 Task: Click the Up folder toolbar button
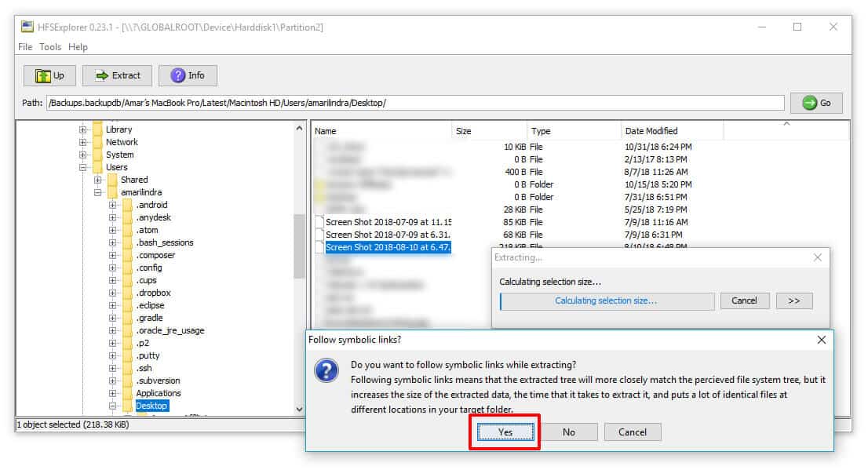49,75
